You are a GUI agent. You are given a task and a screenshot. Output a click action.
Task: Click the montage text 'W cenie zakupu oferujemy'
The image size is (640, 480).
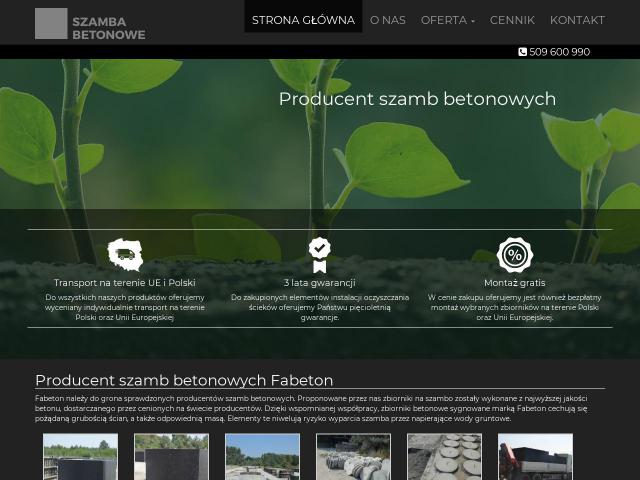515,307
